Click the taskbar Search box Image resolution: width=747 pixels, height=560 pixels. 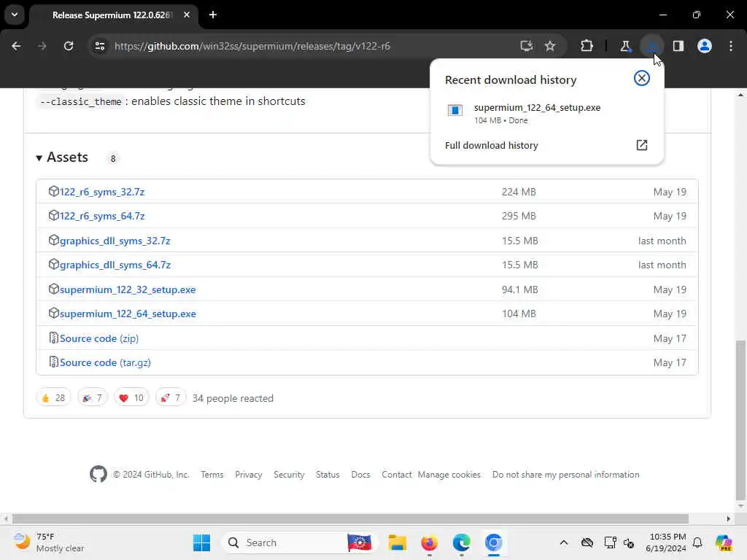pyautogui.click(x=299, y=542)
